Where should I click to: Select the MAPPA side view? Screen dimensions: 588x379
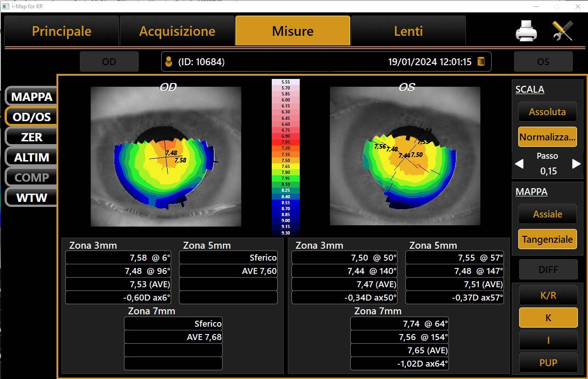point(31,97)
